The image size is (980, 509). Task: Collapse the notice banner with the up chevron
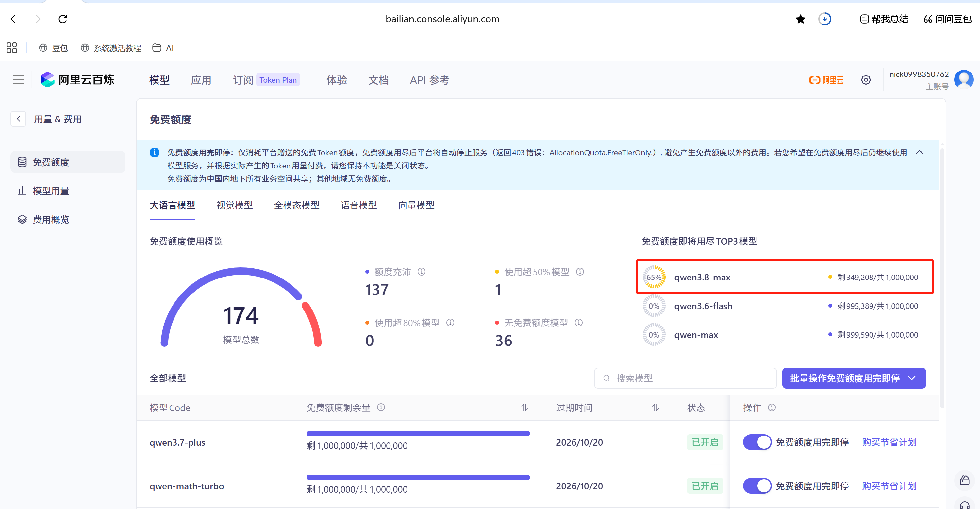pos(920,152)
